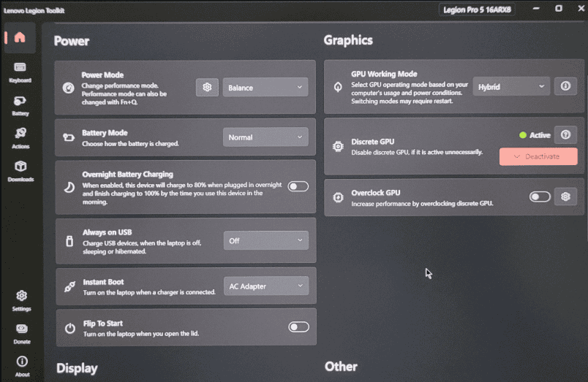Click the GPU Working Mode icon
Image resolution: width=588 pixels, height=382 pixels.
pos(338,87)
